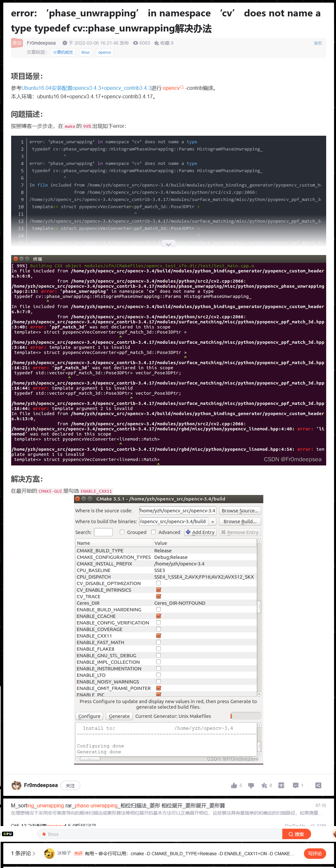Image resolution: width=336 pixels, height=868 pixels.
Task: Click Fr0mdeepsea author avatar in the footer
Action: 16,785
